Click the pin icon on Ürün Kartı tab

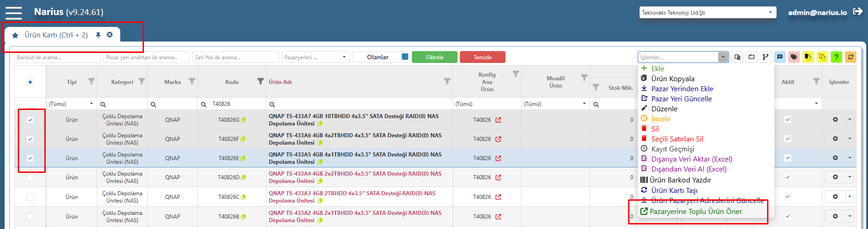[98, 35]
